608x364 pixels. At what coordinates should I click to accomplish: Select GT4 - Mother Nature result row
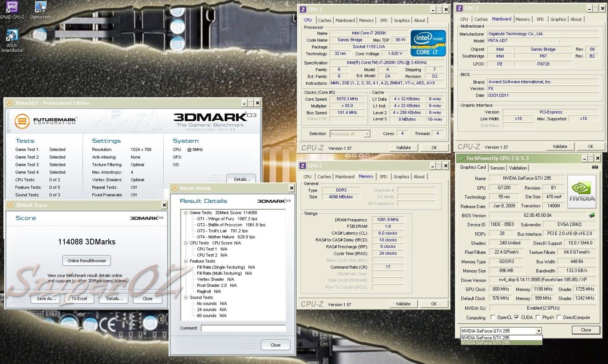point(226,237)
